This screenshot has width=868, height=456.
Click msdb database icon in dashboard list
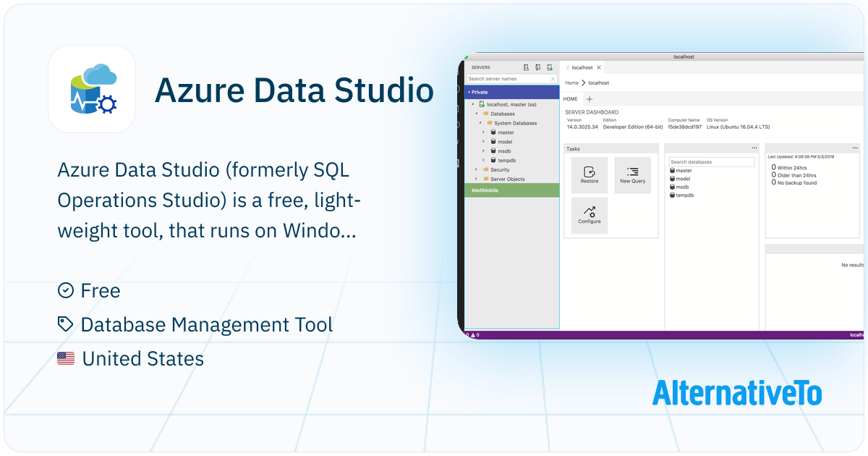tap(672, 187)
